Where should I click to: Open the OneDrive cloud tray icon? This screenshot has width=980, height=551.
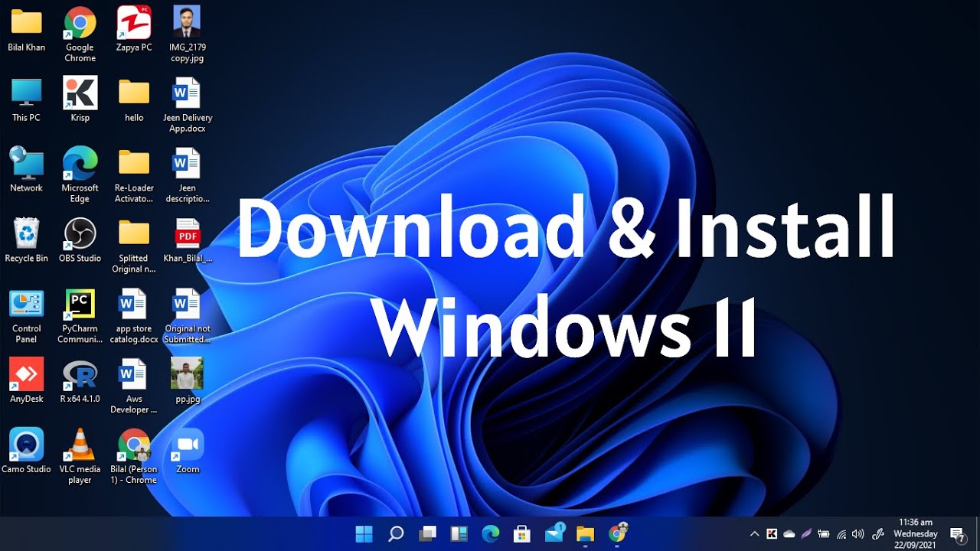click(789, 534)
